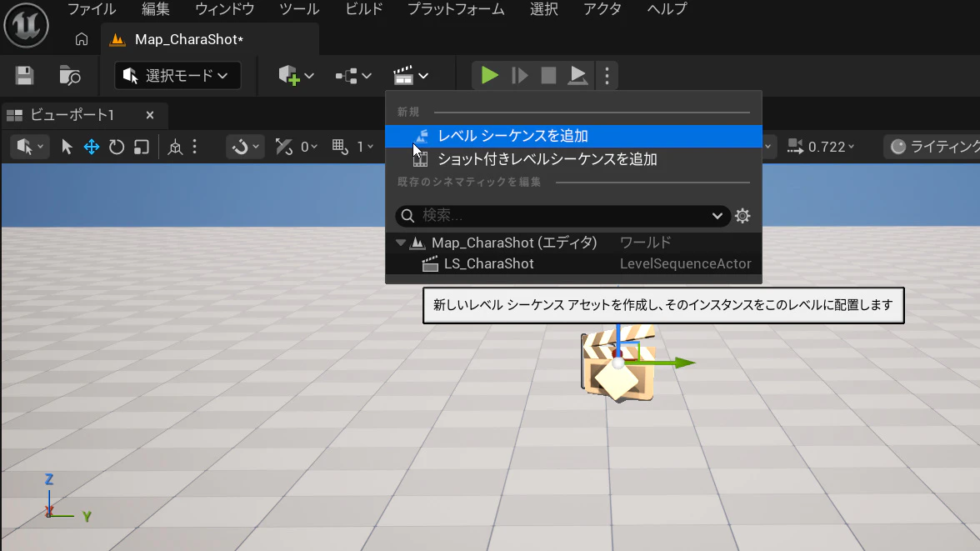Open the Content Browser search icon
The height and width of the screenshot is (551, 980).
click(x=70, y=76)
